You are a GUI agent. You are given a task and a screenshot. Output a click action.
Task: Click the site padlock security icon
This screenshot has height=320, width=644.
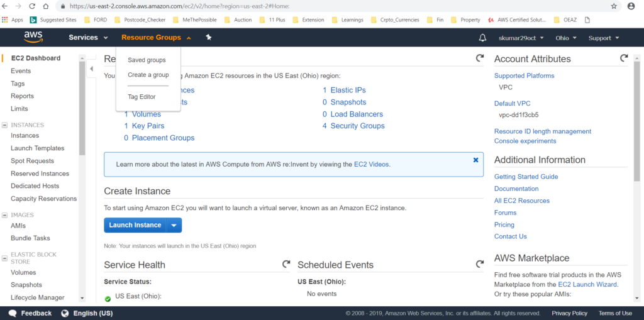tap(63, 6)
